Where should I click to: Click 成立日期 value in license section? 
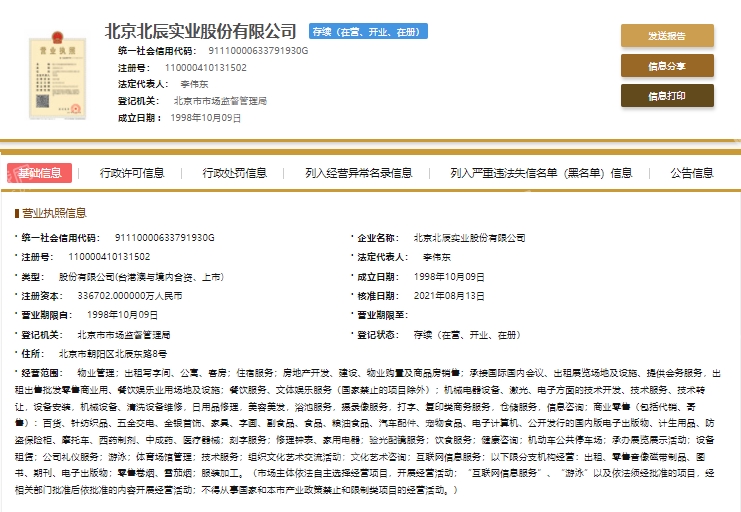[x=449, y=277]
